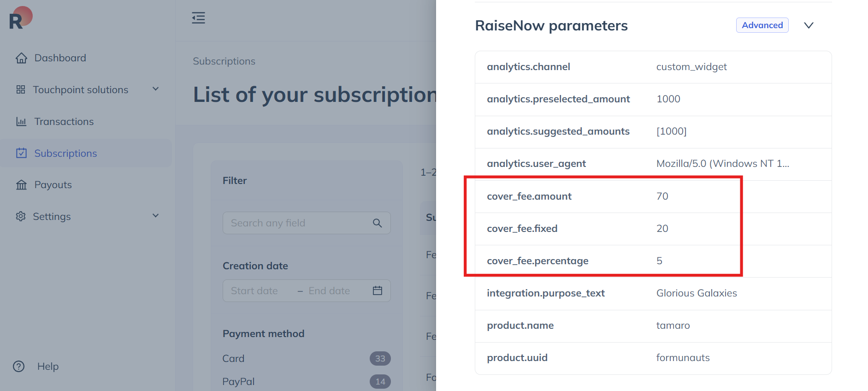This screenshot has width=868, height=391.
Task: Expand the Touchpoint solutions submenu chevron
Action: (x=156, y=89)
